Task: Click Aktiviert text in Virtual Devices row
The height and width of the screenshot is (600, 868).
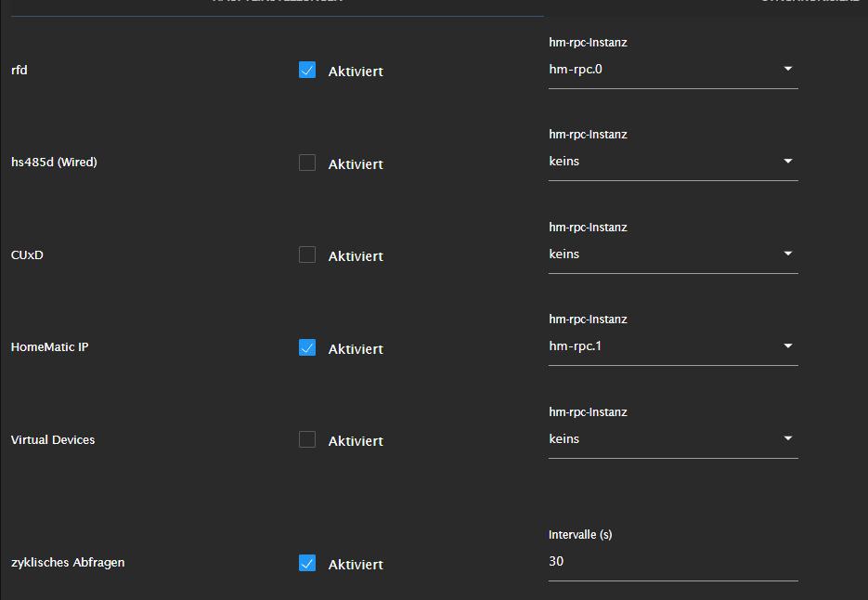Action: point(356,441)
